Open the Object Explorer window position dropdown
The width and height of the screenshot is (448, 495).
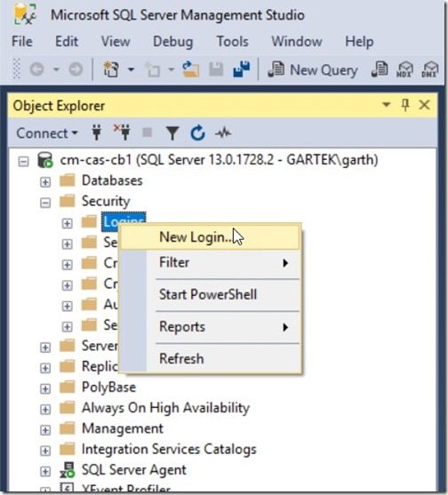coord(386,104)
